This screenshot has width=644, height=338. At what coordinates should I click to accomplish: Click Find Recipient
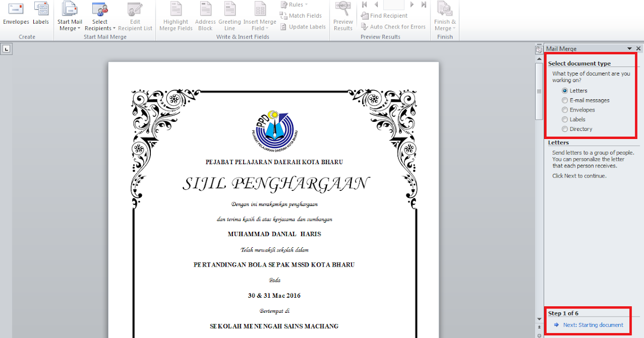(384, 16)
